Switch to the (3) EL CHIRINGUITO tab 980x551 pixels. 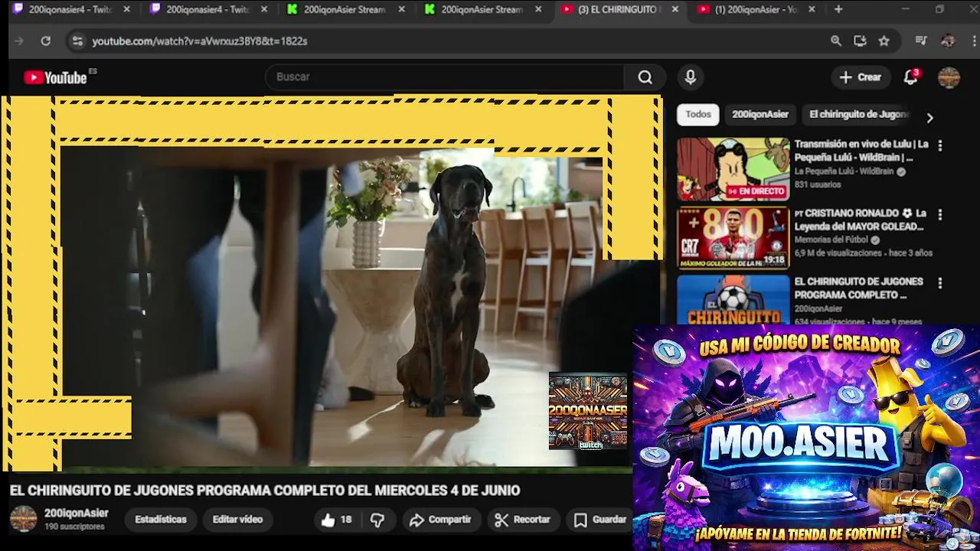coord(618,9)
